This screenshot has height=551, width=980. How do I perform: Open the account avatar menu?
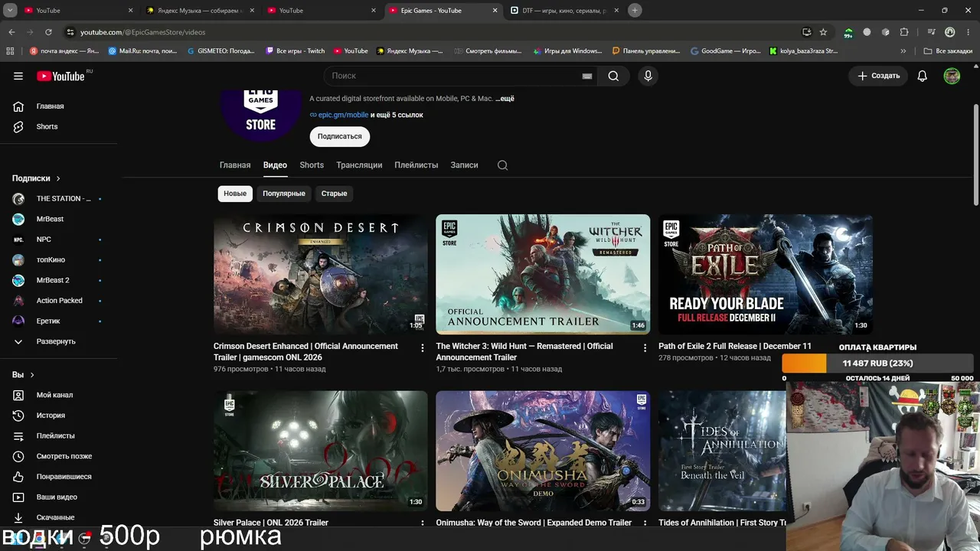952,76
